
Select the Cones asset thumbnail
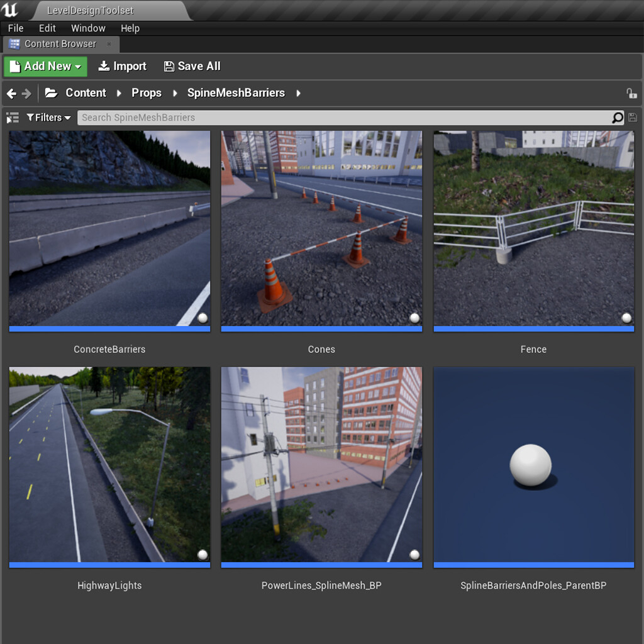(x=321, y=229)
